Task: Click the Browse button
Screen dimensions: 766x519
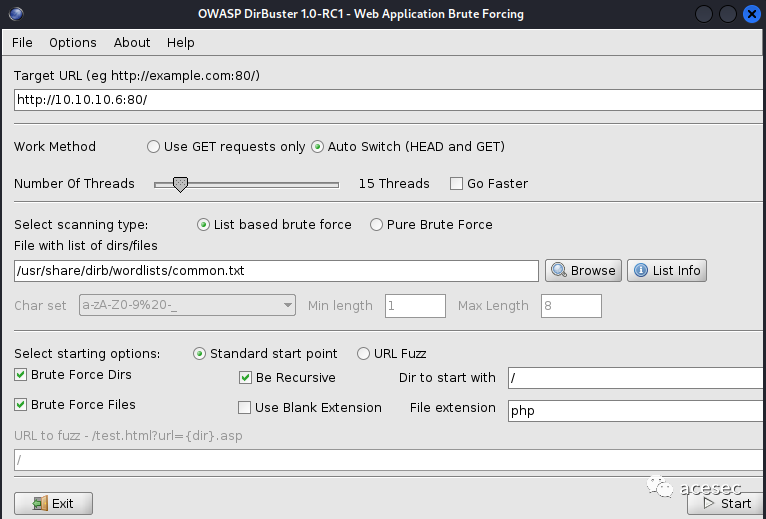Action: click(x=583, y=271)
